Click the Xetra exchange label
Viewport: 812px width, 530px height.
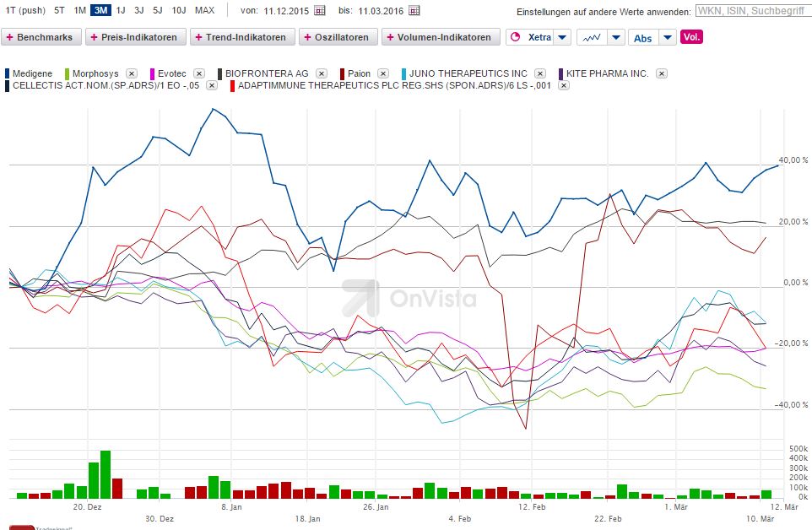[x=539, y=37]
